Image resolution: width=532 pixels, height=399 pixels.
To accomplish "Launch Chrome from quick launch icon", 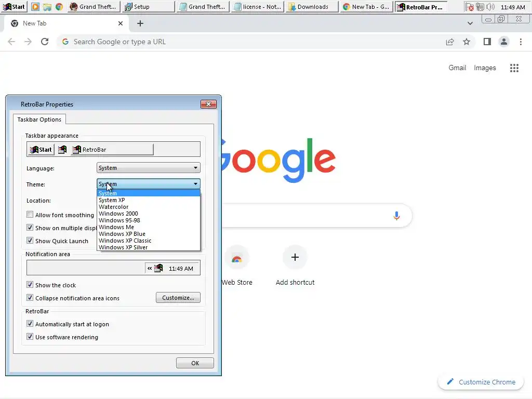I will (x=59, y=7).
